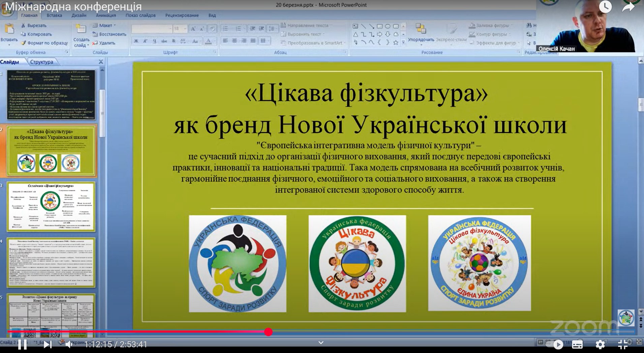644x353 pixels.
Task: Seek using the red video progress scrubber
Action: [x=268, y=332]
